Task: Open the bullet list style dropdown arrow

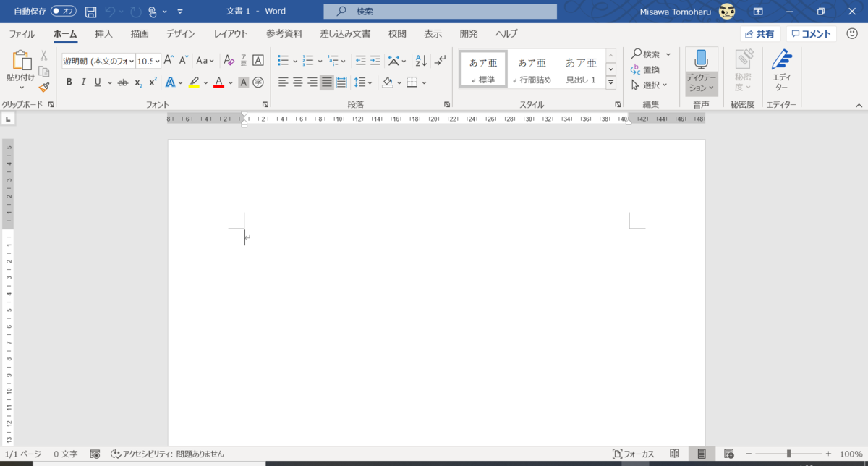Action: (295, 61)
